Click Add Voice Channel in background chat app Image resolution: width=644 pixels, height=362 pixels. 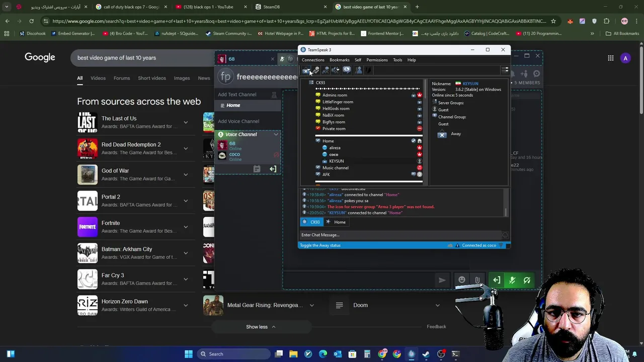(238, 121)
